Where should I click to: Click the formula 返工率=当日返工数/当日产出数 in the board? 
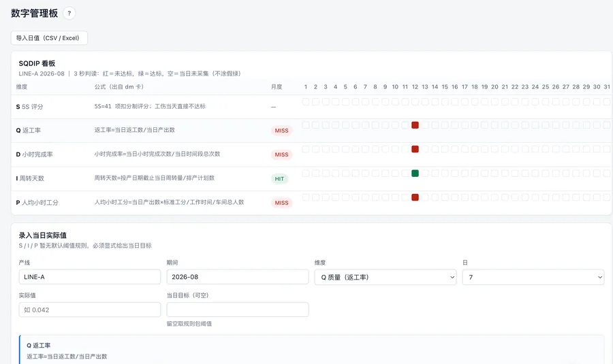134,130
